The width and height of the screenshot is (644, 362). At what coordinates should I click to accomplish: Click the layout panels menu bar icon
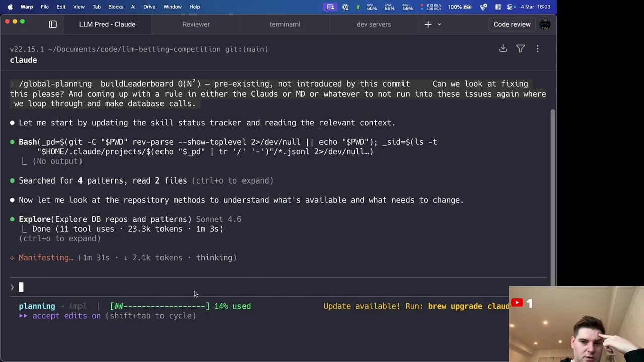pyautogui.click(x=498, y=7)
